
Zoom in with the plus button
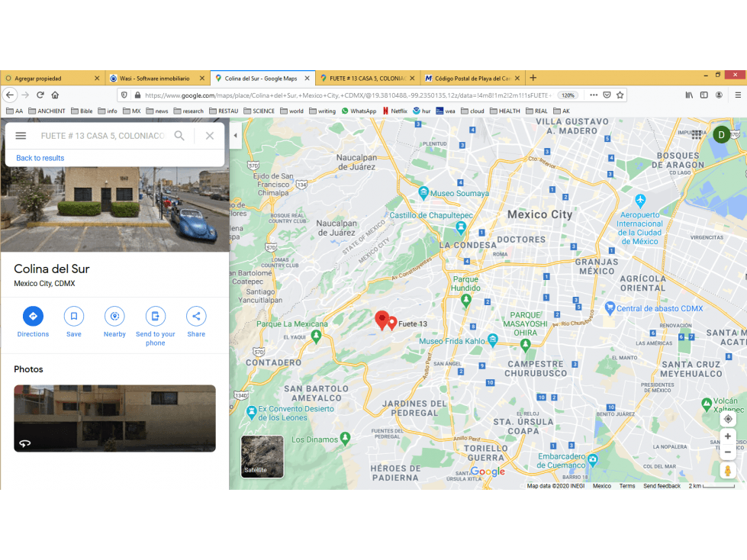click(x=727, y=436)
